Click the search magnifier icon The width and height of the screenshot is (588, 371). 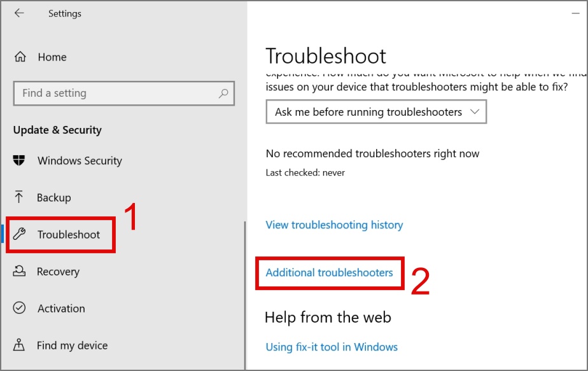223,93
